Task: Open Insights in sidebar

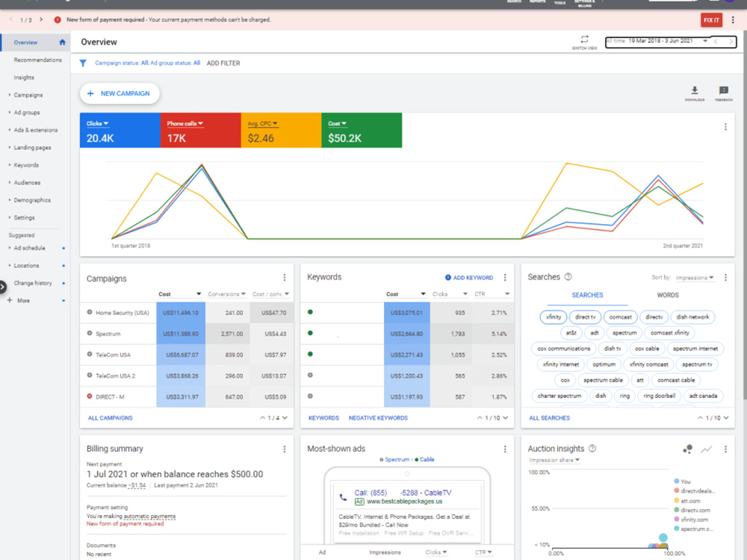Action: [24, 77]
